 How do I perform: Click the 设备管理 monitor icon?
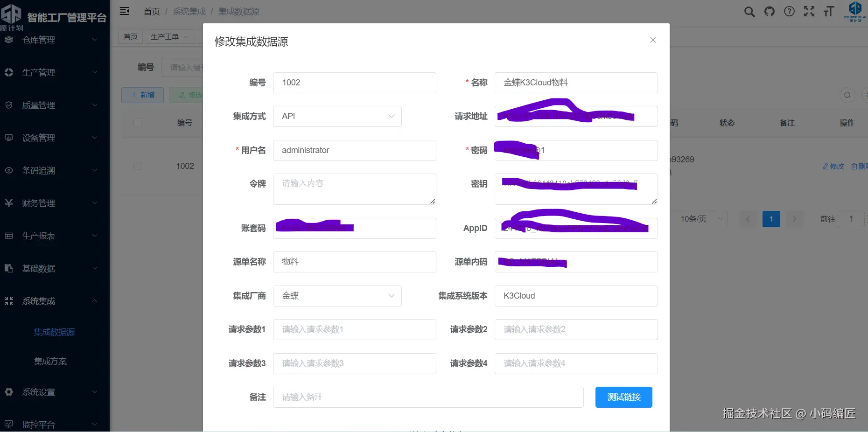point(9,138)
